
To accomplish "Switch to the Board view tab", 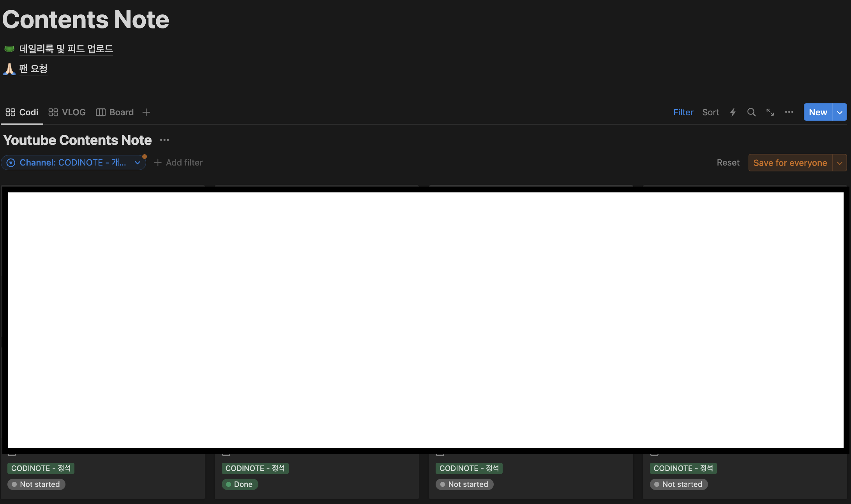I will pyautogui.click(x=115, y=112).
